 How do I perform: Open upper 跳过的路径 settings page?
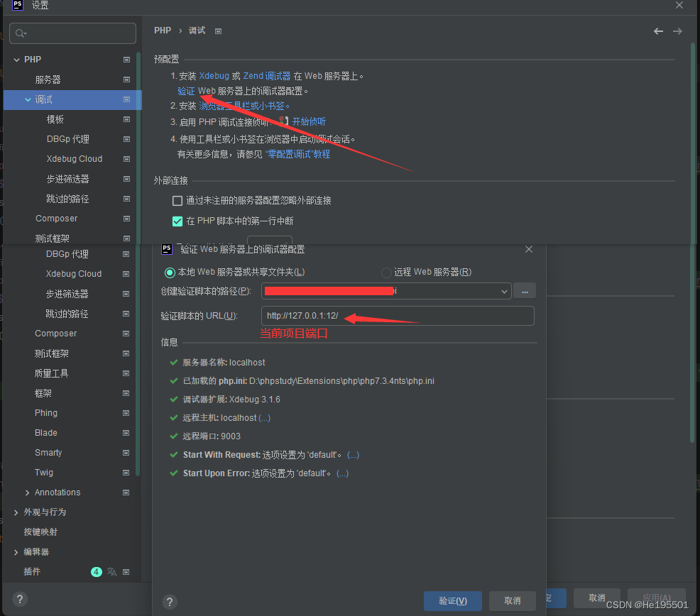click(67, 199)
